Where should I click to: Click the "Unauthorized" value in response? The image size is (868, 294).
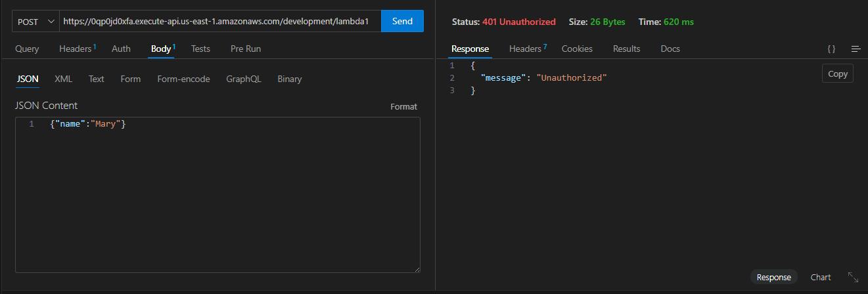coord(572,78)
